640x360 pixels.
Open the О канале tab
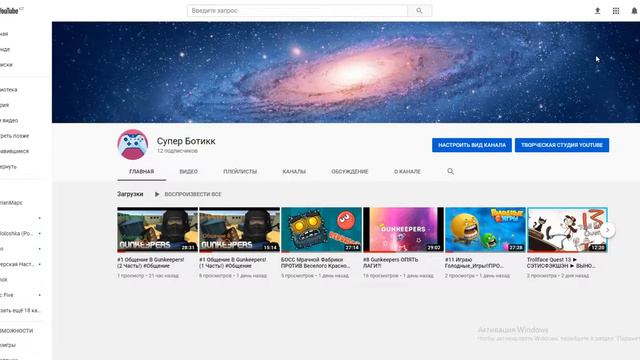coord(407,171)
